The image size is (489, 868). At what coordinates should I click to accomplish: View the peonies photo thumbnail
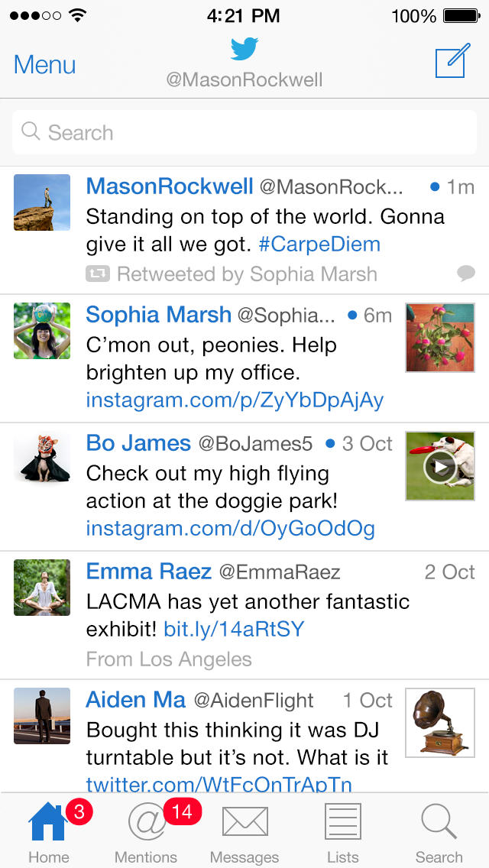click(439, 337)
